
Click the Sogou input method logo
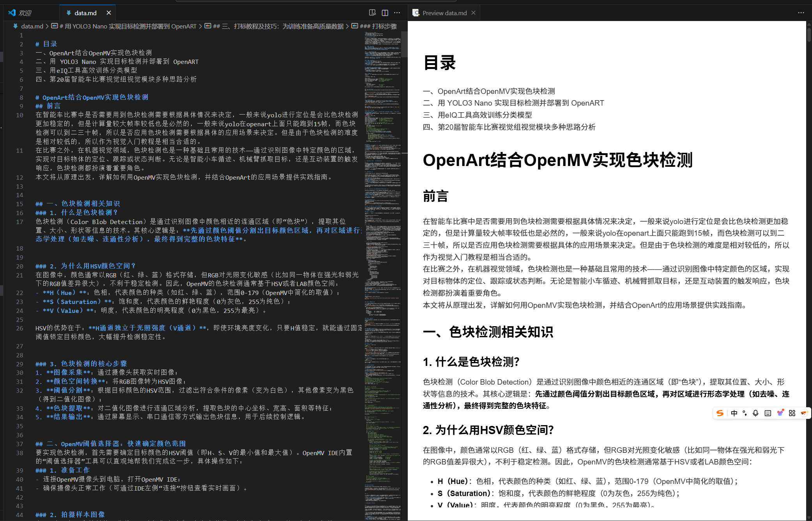coord(720,413)
